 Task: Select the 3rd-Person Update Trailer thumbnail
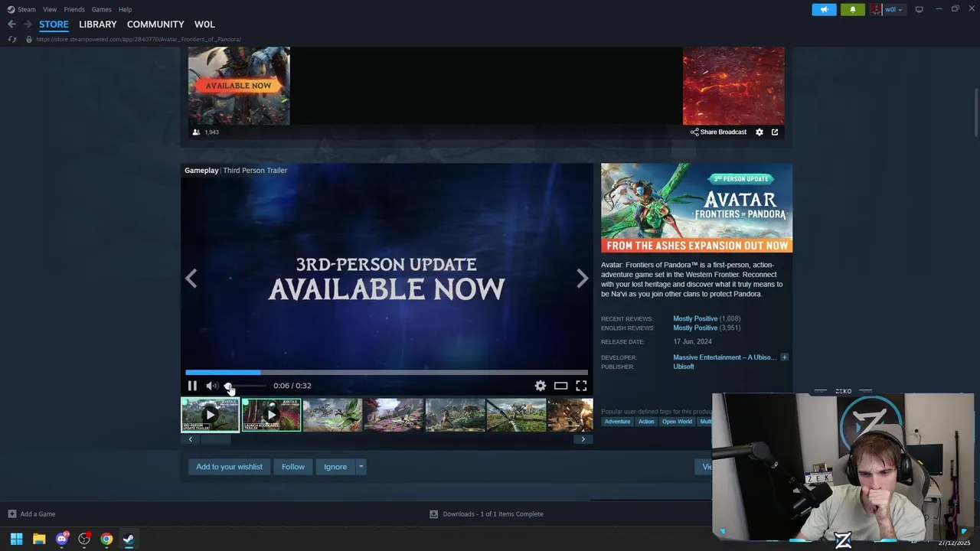[x=210, y=415]
